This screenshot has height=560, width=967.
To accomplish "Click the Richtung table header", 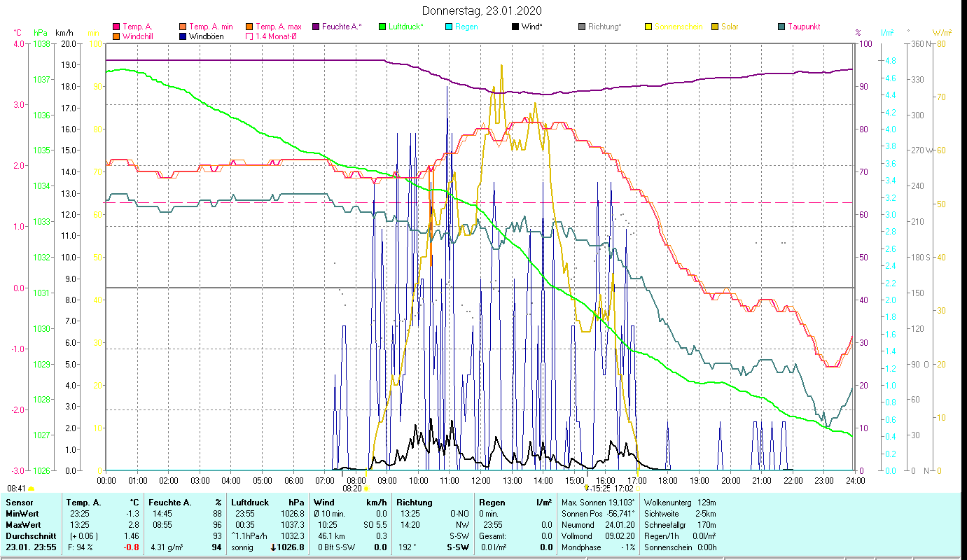I will coord(415,503).
